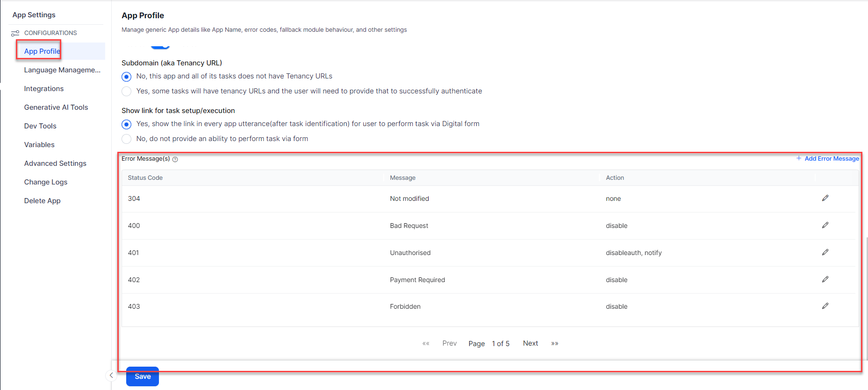The height and width of the screenshot is (390, 868).
Task: Select 'Yes, some tasks will have tenancy URLs'
Action: pos(126,91)
